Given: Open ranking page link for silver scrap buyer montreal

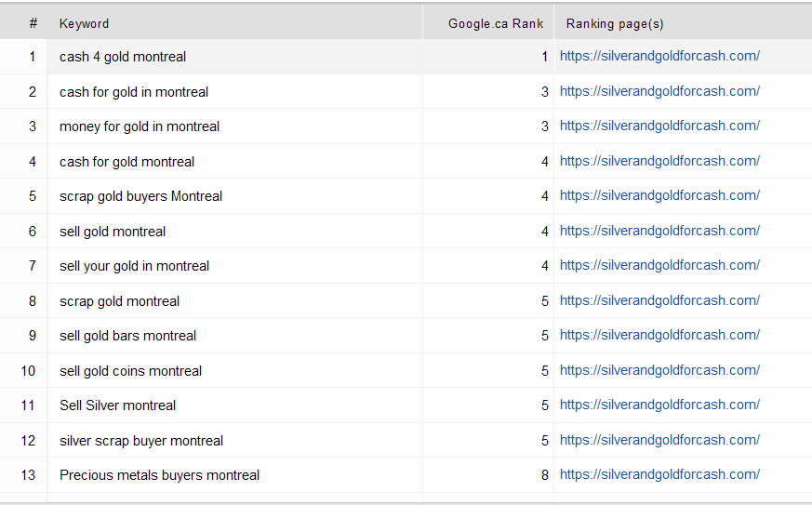Looking at the screenshot, I should (x=659, y=440).
